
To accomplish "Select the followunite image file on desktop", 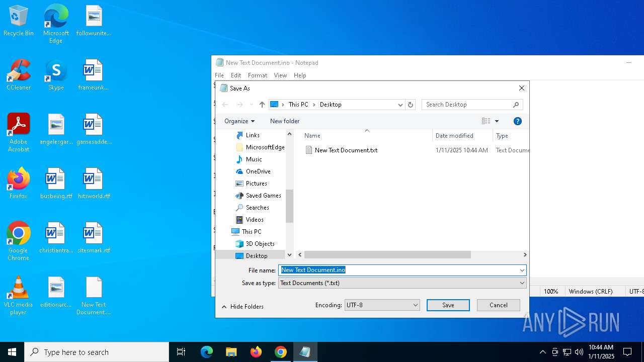I will [x=94, y=21].
